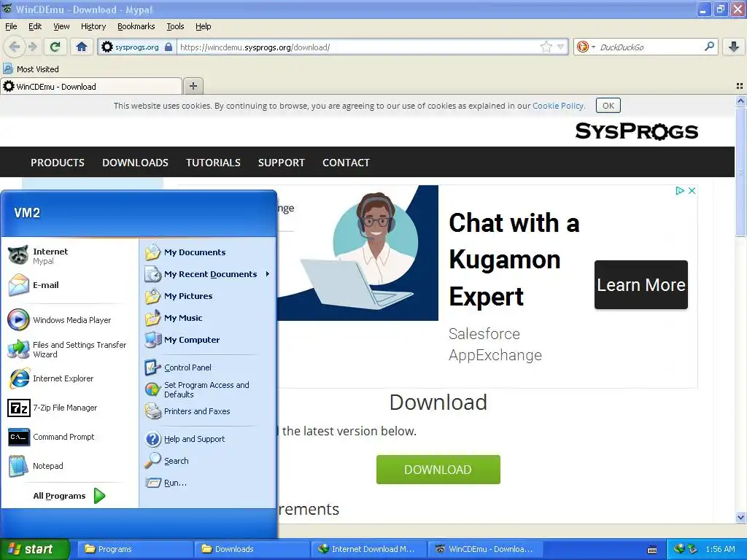Click the page scrollbar down arrow
Viewport: 747px width, 560px height.
coord(740,517)
